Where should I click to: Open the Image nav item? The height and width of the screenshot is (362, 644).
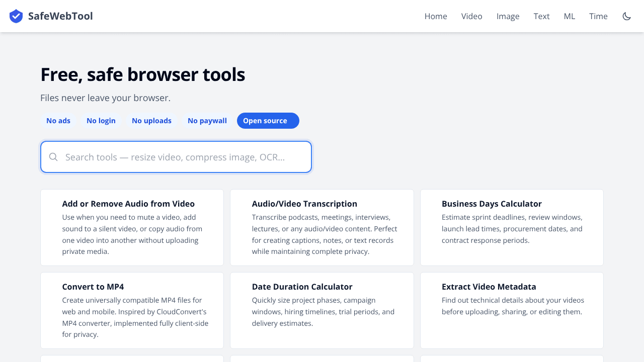tap(508, 16)
